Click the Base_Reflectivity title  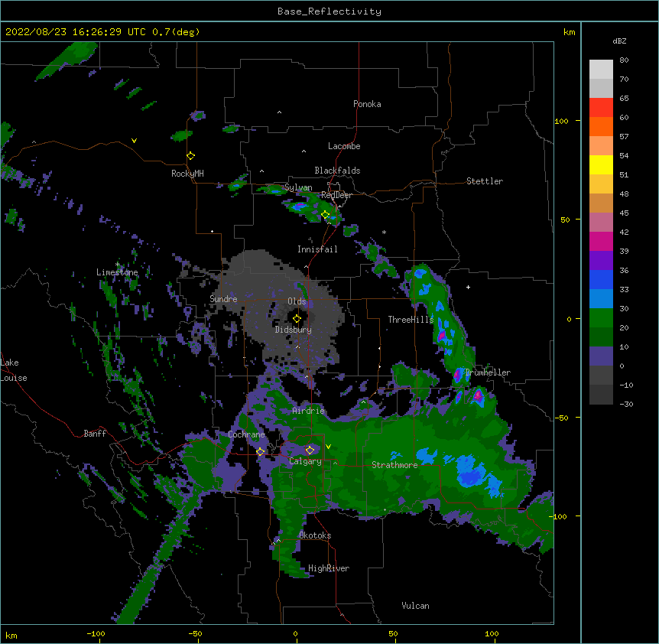329,11
